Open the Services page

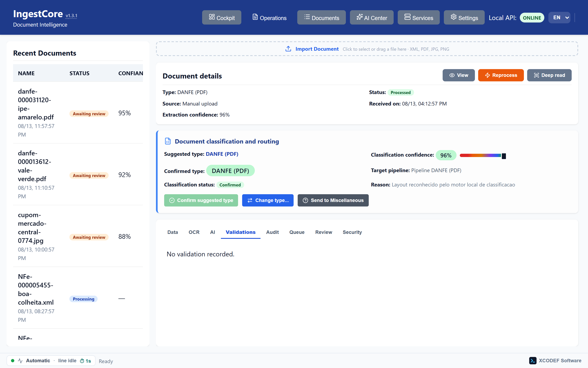click(418, 17)
